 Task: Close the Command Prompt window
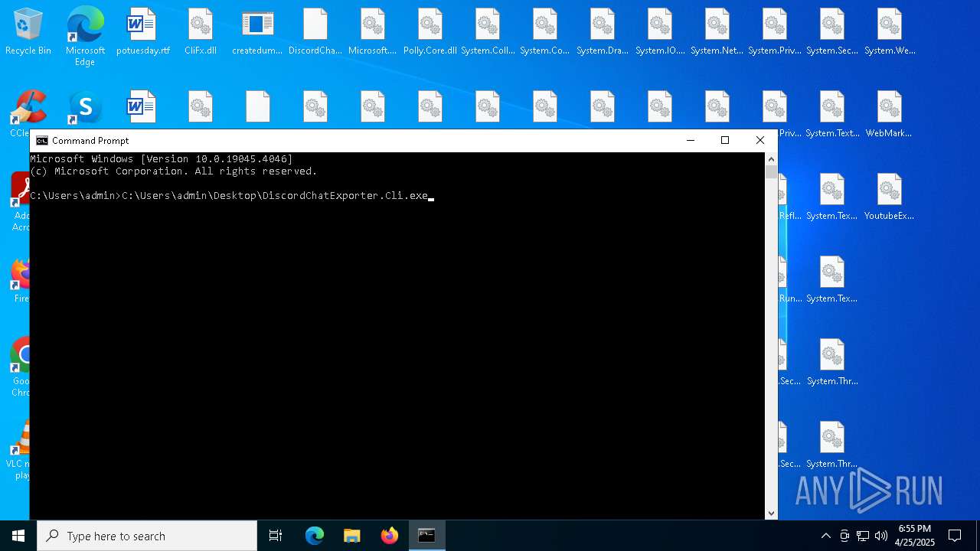tap(760, 141)
